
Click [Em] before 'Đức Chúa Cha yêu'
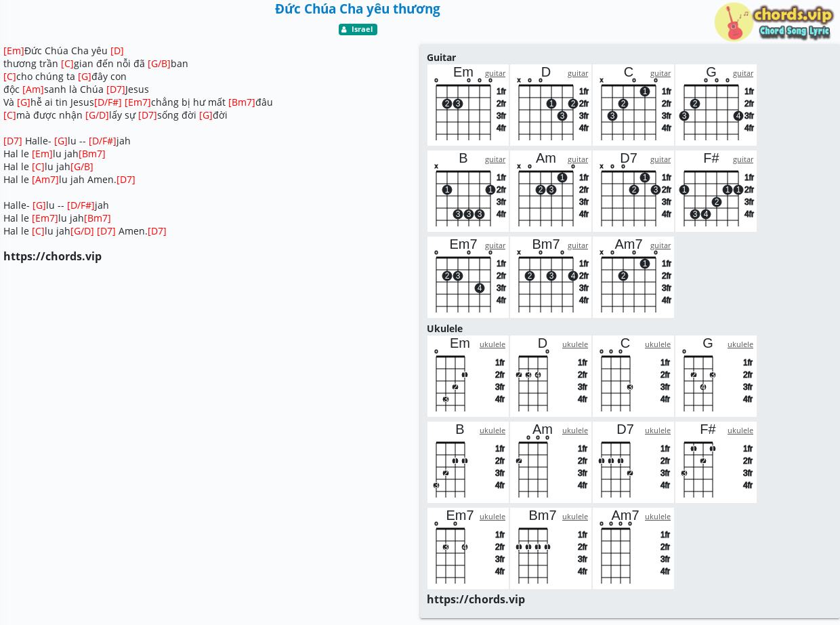coord(14,51)
